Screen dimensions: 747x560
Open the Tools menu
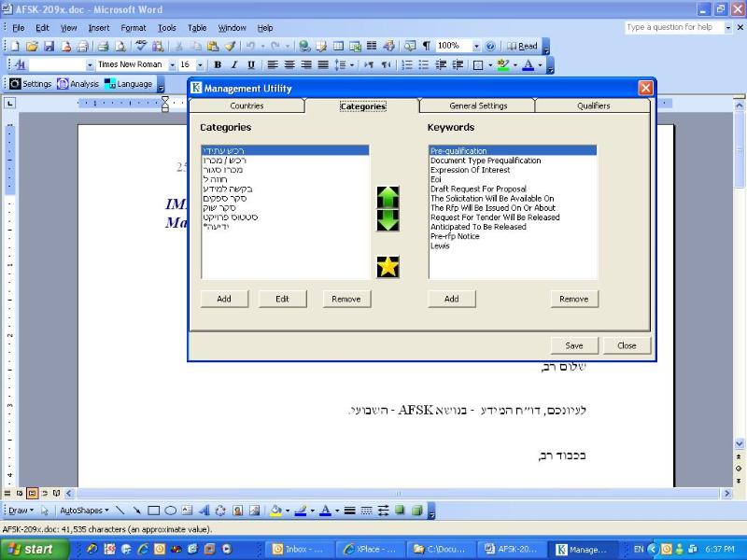167,28
